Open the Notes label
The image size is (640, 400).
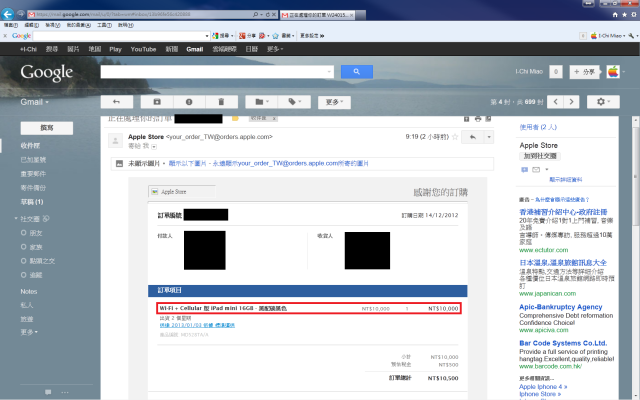[x=29, y=291]
